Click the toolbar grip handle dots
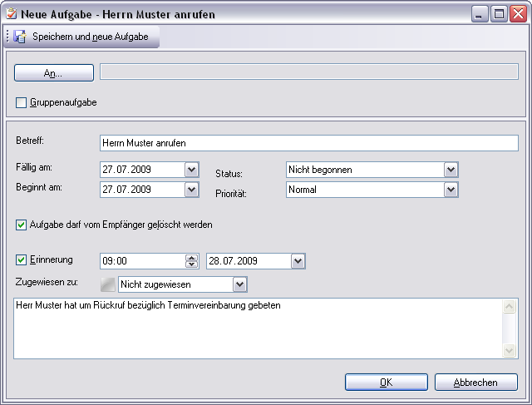This screenshot has width=532, height=405. [7, 37]
